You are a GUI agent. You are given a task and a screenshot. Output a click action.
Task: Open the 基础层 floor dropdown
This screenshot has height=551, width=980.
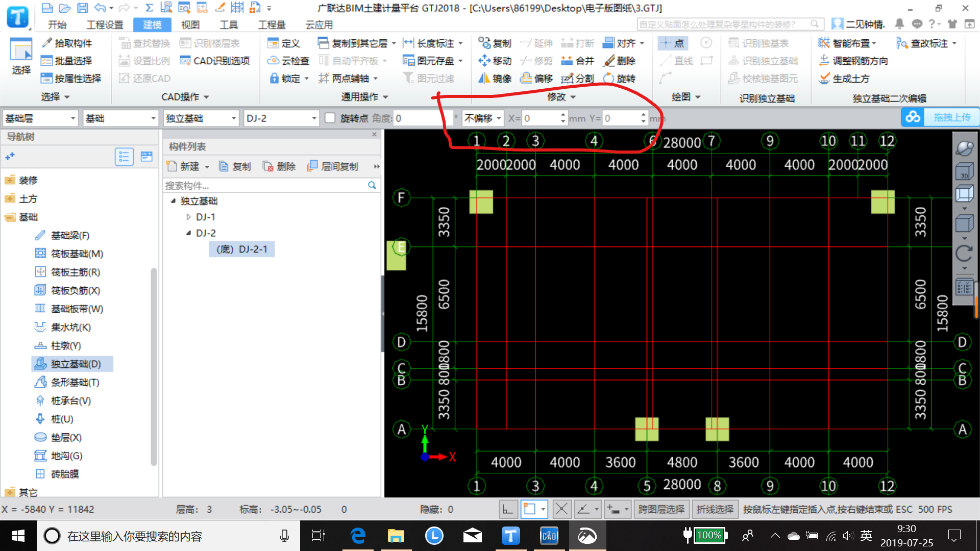[40, 118]
